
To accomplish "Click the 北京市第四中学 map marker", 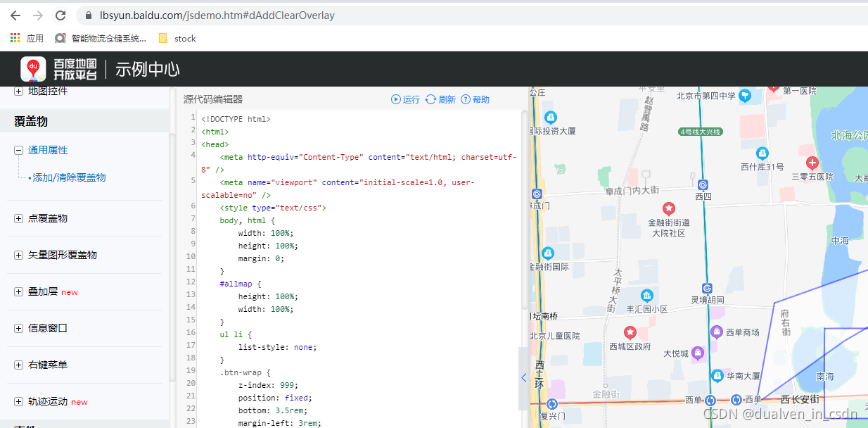I will [745, 96].
